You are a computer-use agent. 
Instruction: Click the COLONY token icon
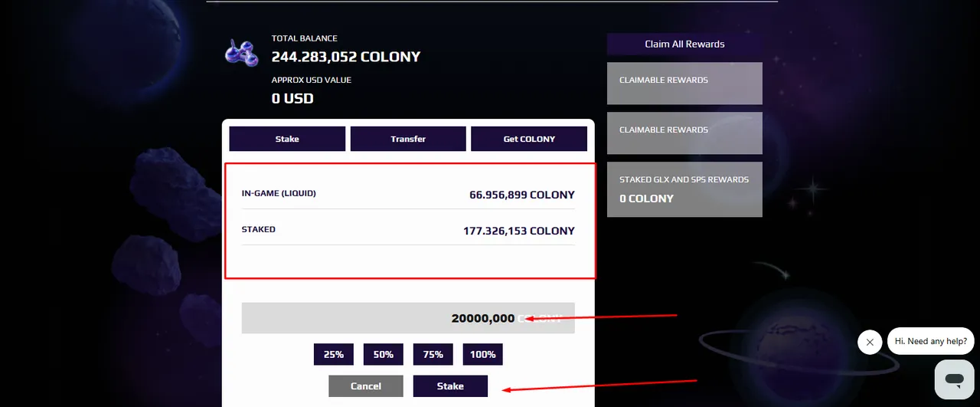click(242, 53)
